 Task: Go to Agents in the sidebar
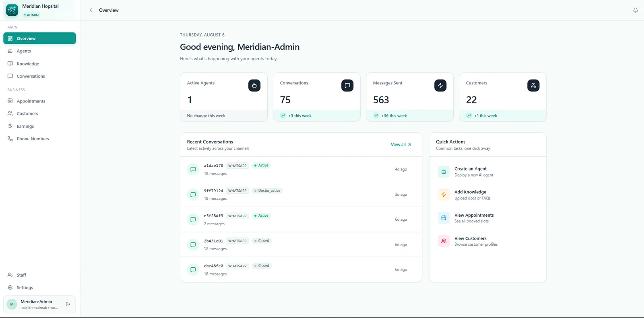(x=39, y=51)
